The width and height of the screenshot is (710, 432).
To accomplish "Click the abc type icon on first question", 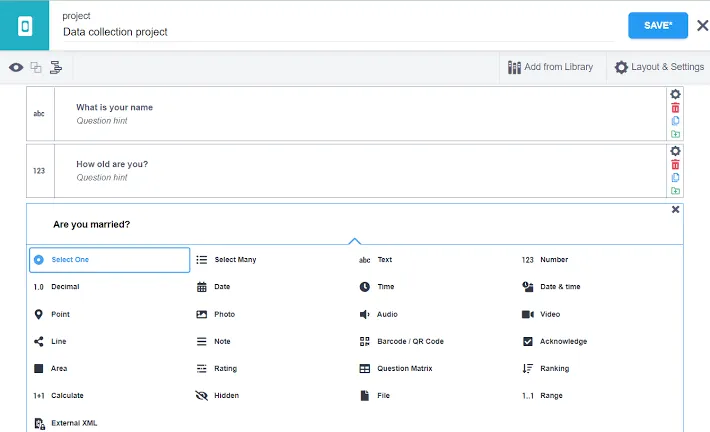I will (39, 114).
